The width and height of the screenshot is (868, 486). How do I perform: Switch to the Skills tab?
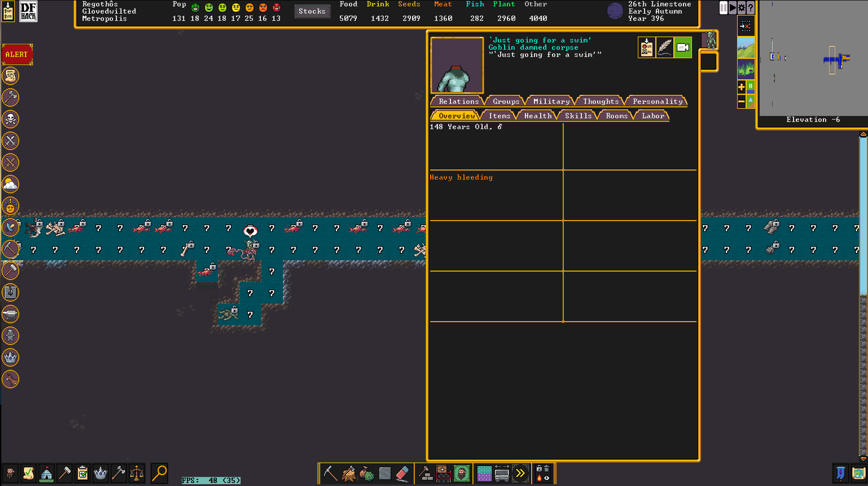(578, 116)
